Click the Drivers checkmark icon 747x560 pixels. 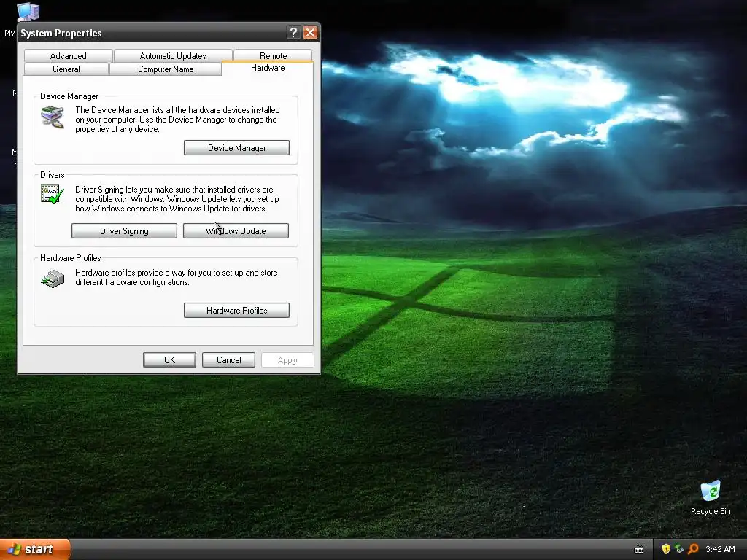point(53,194)
